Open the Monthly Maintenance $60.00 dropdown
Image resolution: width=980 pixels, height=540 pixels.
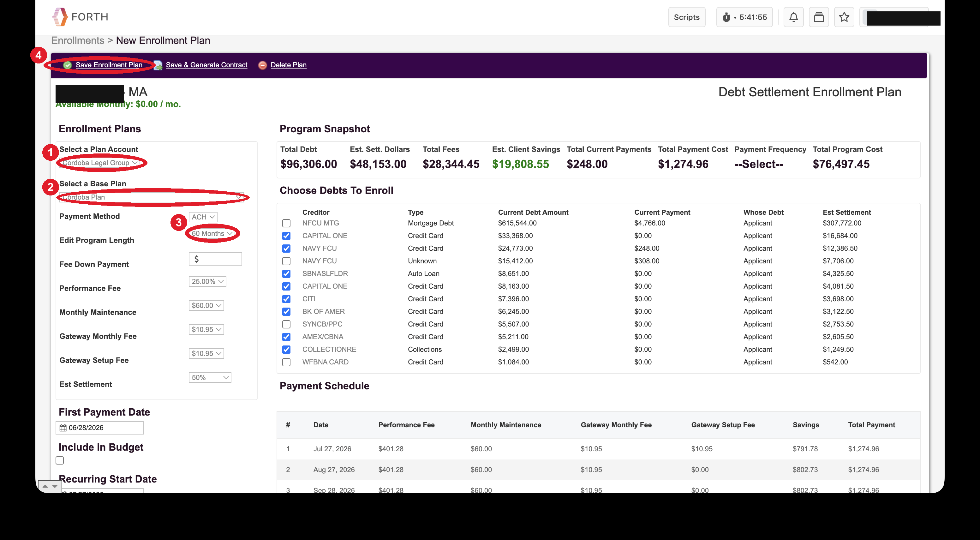206,306
